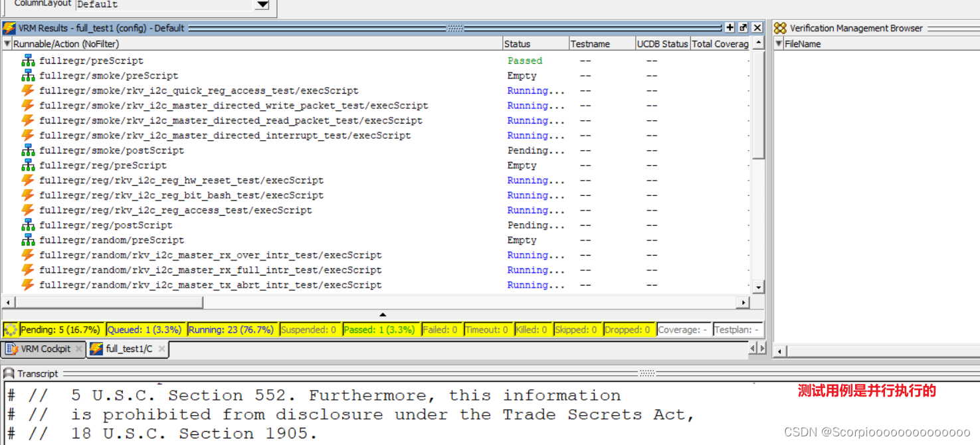Click the Testname column header
The height and width of the screenshot is (445, 980).
click(x=602, y=44)
